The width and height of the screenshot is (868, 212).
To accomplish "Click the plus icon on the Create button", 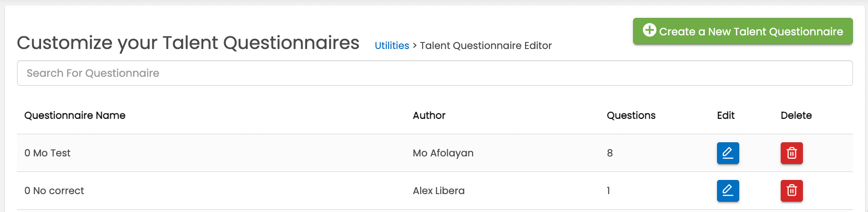I will point(650,30).
